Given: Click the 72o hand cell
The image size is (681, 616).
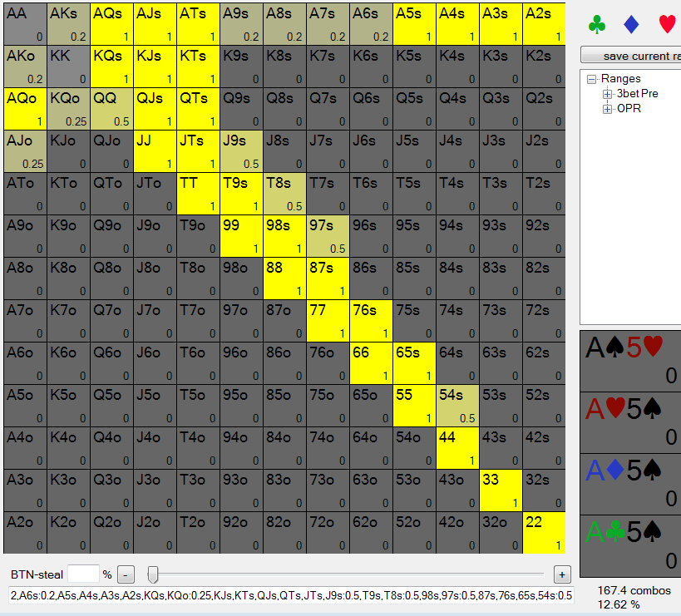Looking at the screenshot, I should point(328,533).
